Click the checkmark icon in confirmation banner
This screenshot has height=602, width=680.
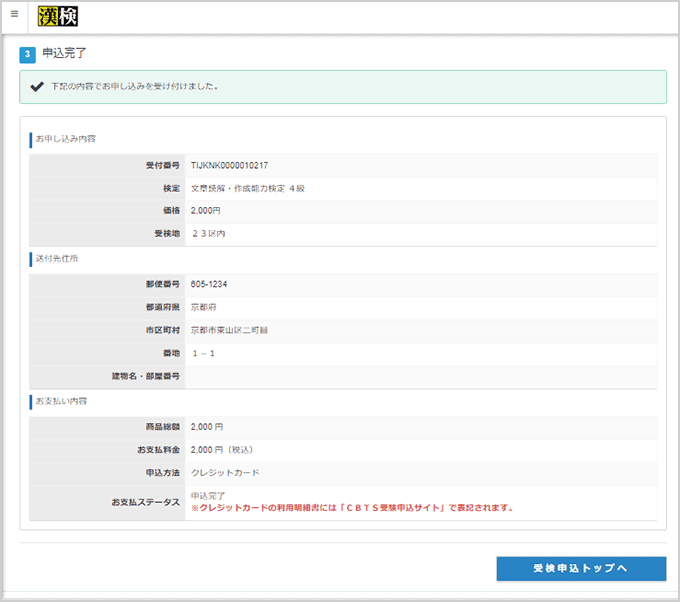point(37,86)
